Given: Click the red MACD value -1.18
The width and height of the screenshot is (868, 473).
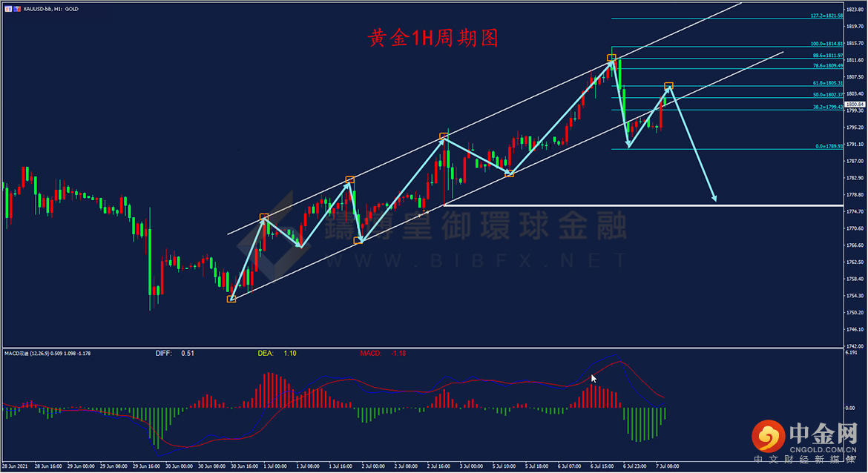Looking at the screenshot, I should (x=398, y=353).
